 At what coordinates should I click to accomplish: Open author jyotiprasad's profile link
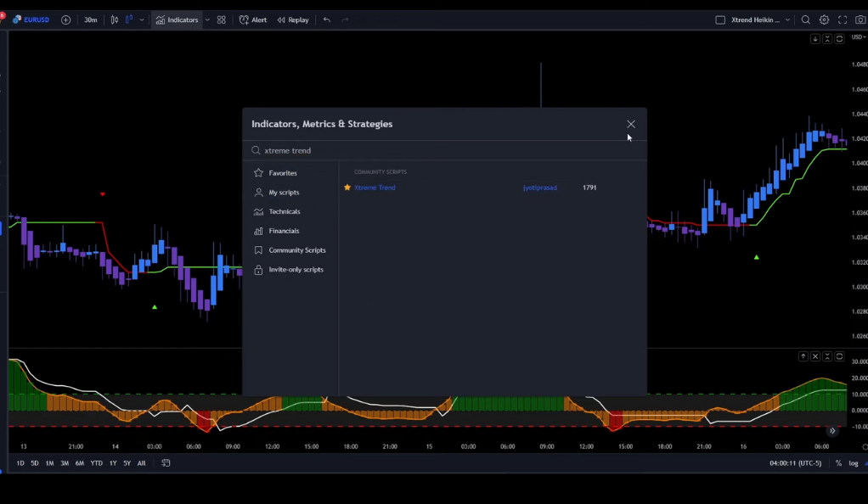(539, 188)
